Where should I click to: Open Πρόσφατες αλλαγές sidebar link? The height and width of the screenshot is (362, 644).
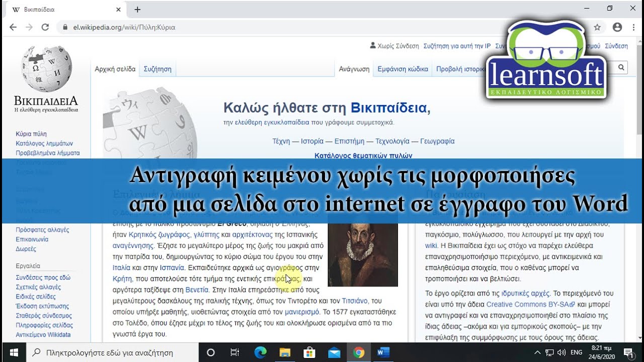click(x=42, y=230)
